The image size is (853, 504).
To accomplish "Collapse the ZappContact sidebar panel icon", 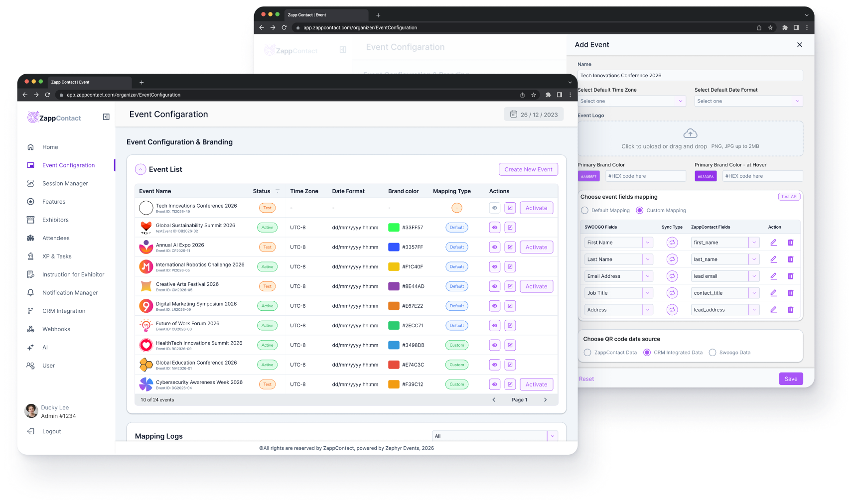I will coord(106,117).
